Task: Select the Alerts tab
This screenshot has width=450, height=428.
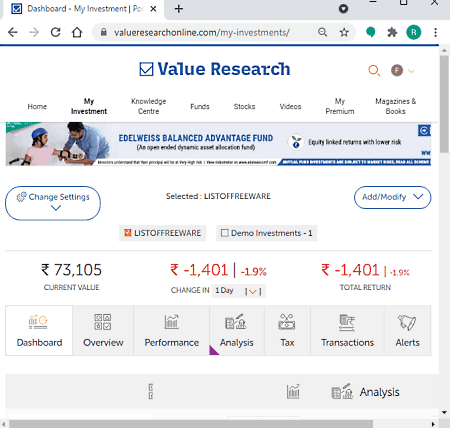Action: click(x=407, y=330)
